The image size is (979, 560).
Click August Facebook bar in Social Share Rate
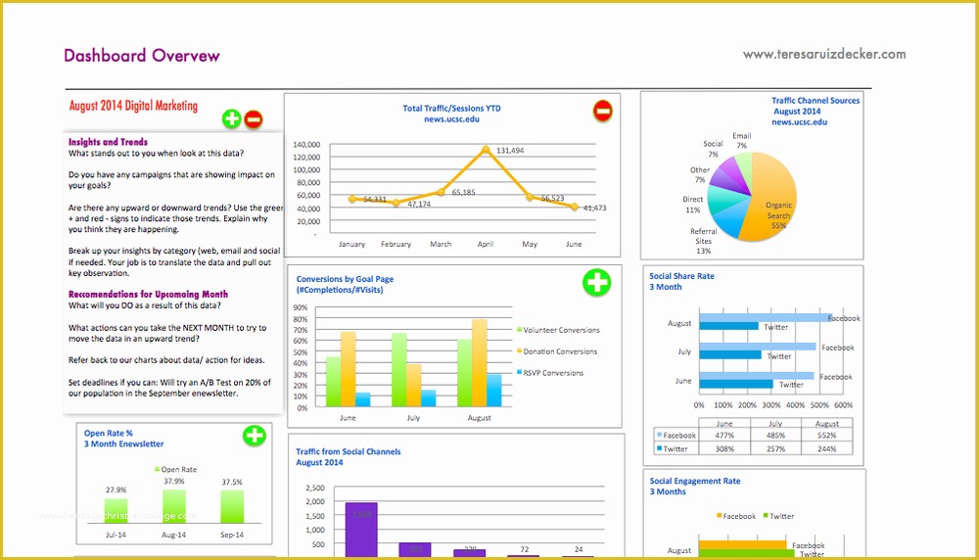point(766,317)
